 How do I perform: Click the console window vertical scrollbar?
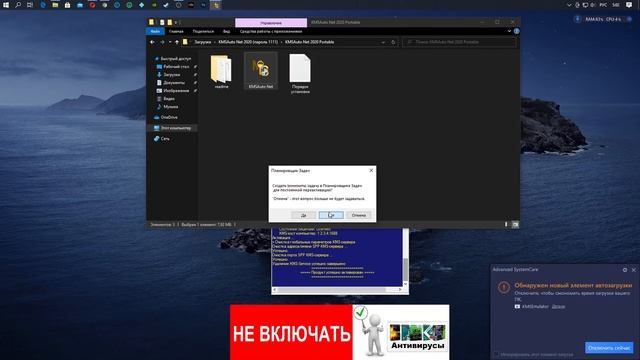click(x=406, y=257)
